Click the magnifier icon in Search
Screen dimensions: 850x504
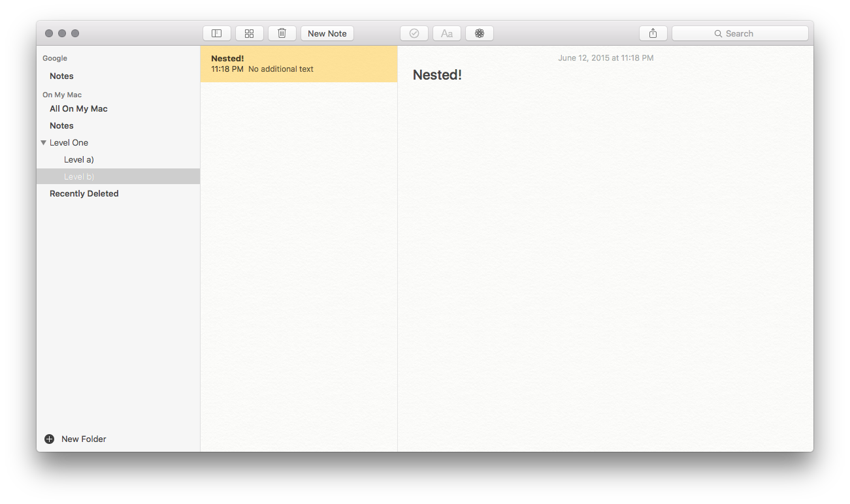719,33
